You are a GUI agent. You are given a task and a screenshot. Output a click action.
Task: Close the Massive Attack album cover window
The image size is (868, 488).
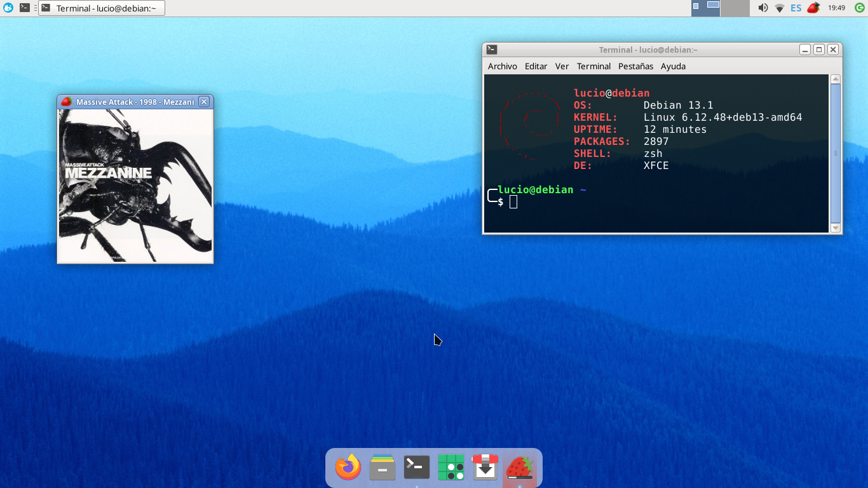(x=204, y=102)
